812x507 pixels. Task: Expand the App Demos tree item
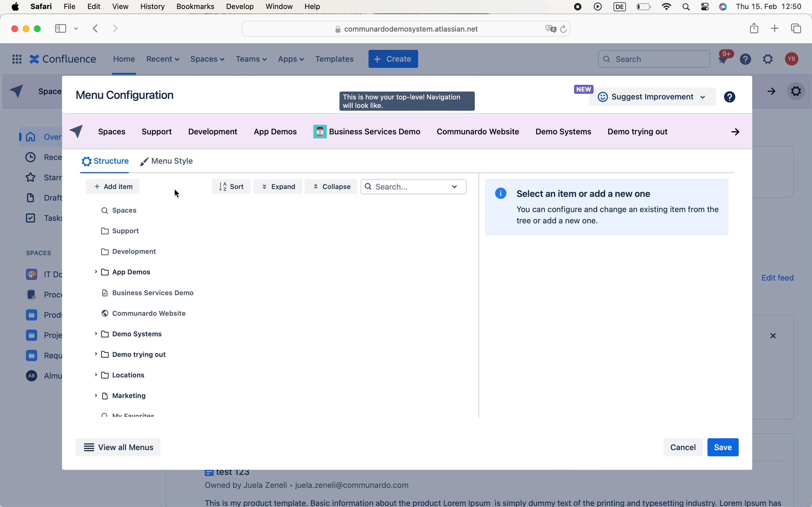pyautogui.click(x=96, y=272)
